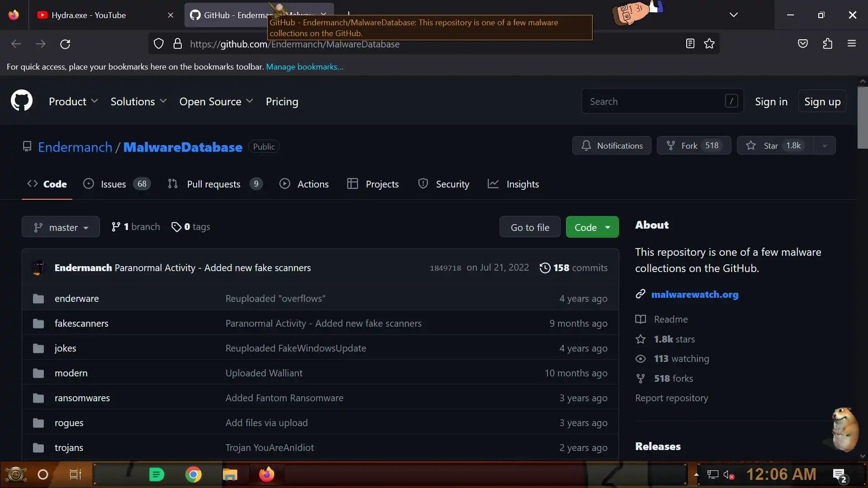Open star lists dropdown arrow
Screen dimensions: 868x488
(825, 145)
